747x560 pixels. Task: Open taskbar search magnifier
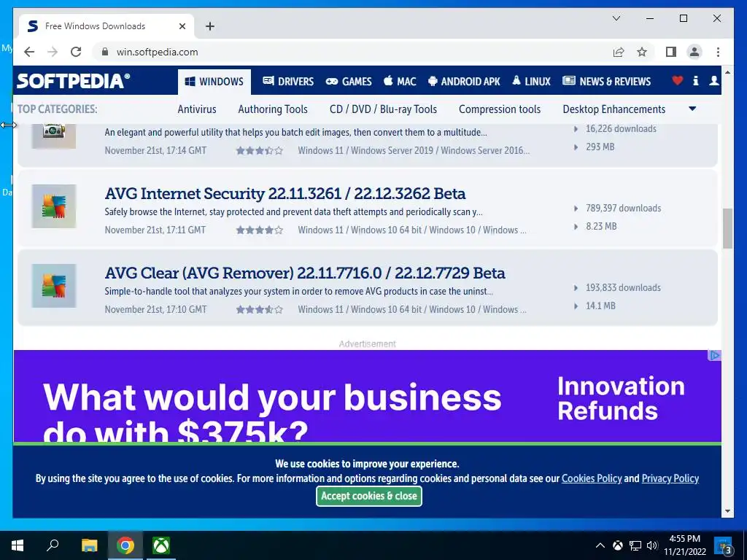(53, 545)
